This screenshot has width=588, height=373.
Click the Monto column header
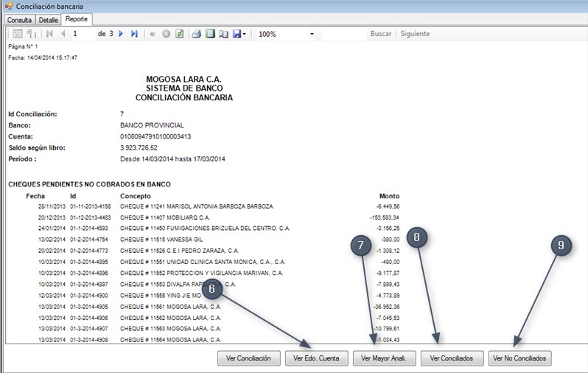click(x=389, y=196)
